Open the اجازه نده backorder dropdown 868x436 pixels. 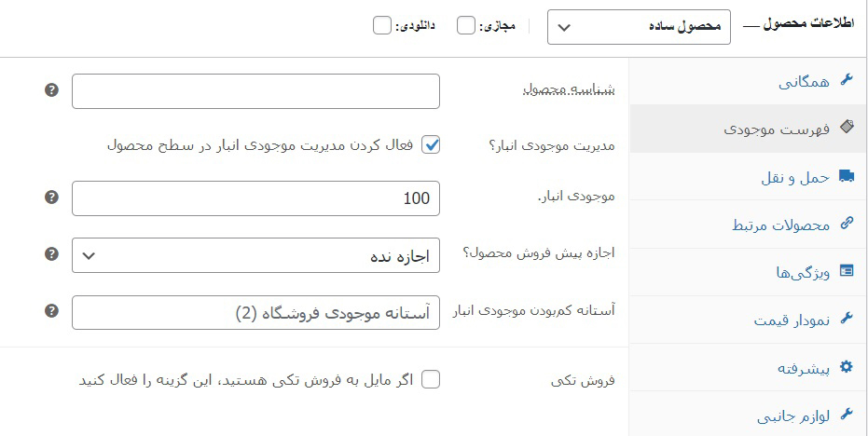(255, 255)
